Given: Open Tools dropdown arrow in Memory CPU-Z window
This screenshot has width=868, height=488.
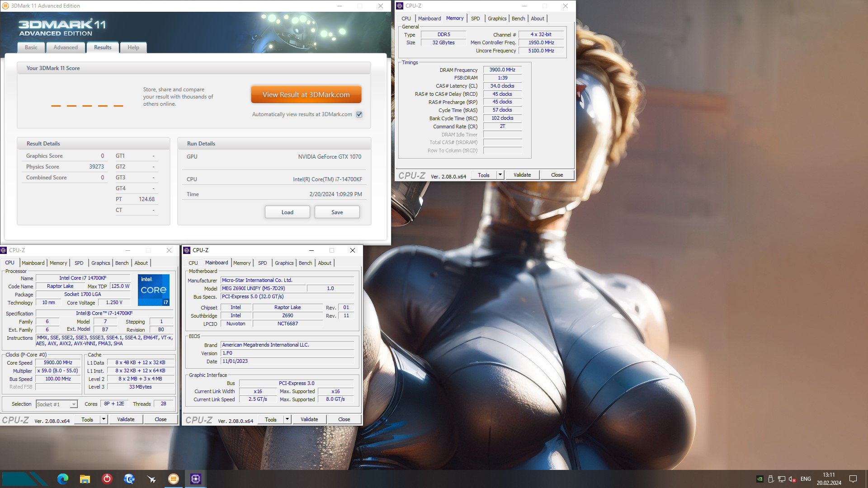Looking at the screenshot, I should tap(500, 175).
